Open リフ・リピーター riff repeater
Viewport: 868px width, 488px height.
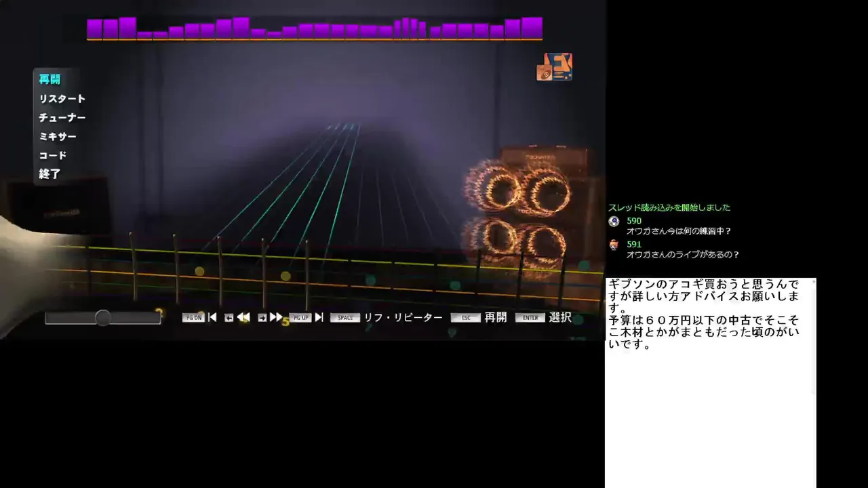click(x=403, y=317)
